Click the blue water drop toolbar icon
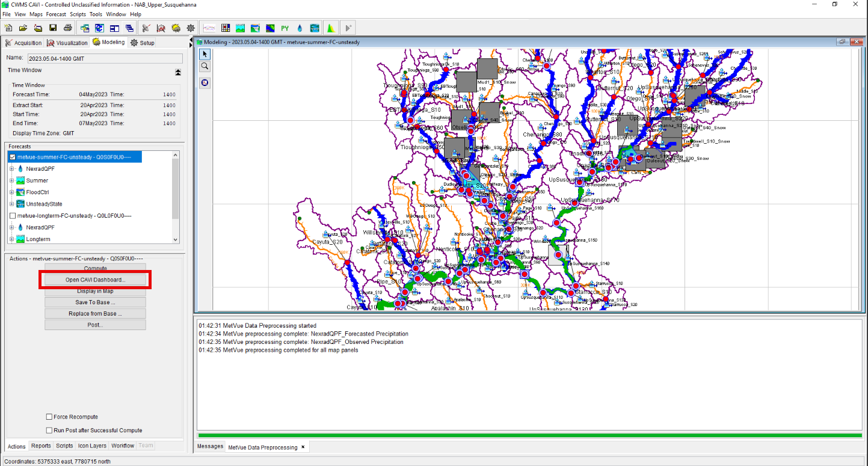868x466 pixels. 300,28
